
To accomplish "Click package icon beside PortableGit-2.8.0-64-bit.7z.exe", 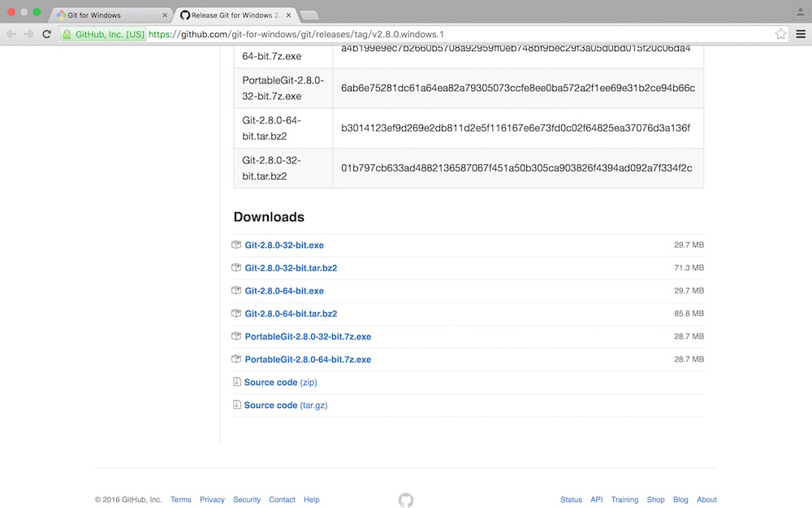I will (236, 358).
